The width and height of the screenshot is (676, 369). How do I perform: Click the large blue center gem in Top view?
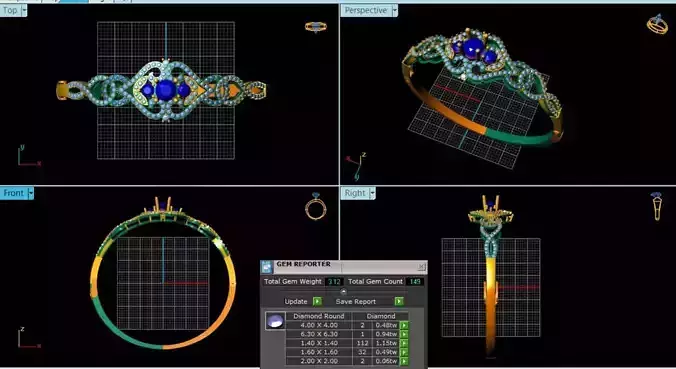166,90
